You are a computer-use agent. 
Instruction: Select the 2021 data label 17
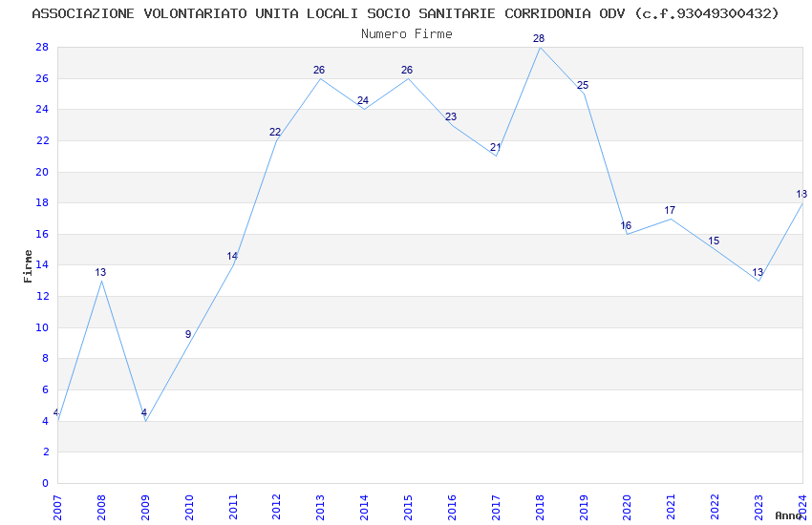pyautogui.click(x=670, y=211)
